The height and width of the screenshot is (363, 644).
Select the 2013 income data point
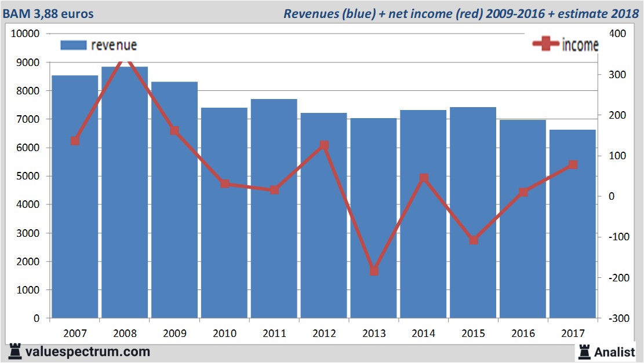[374, 270]
